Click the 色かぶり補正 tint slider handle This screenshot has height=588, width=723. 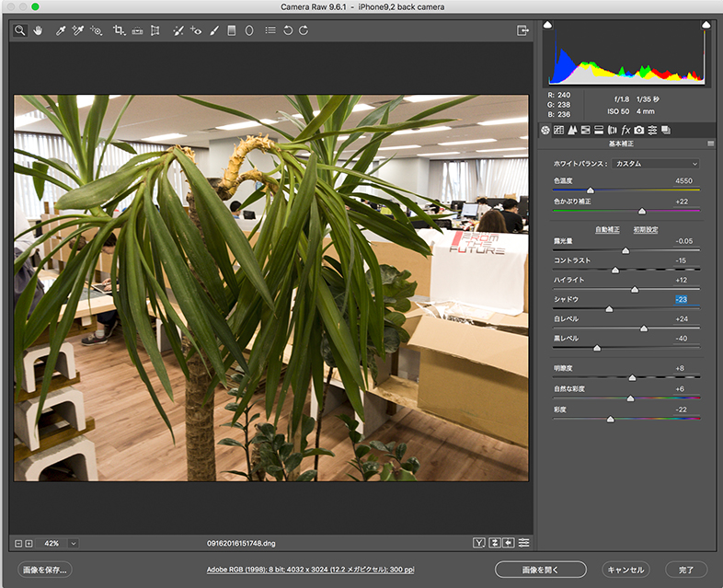[642, 212]
